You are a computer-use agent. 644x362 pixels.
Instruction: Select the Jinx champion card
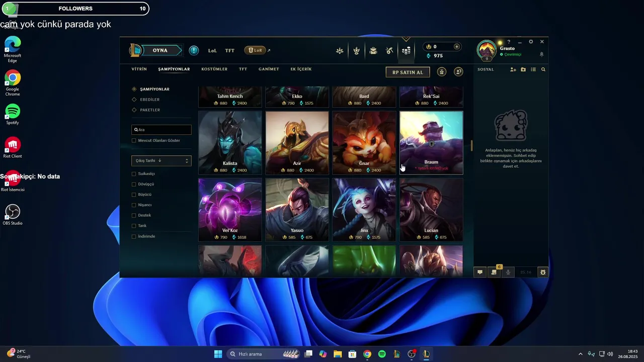click(364, 210)
